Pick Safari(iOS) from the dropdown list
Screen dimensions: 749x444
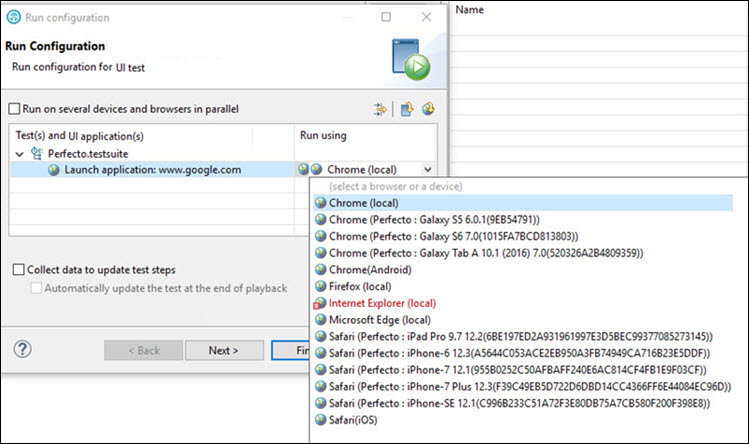(358, 420)
